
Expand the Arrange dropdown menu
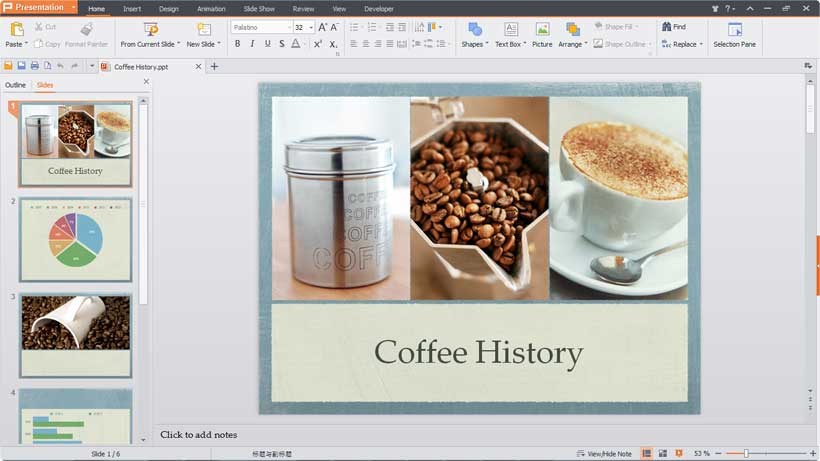pos(573,44)
